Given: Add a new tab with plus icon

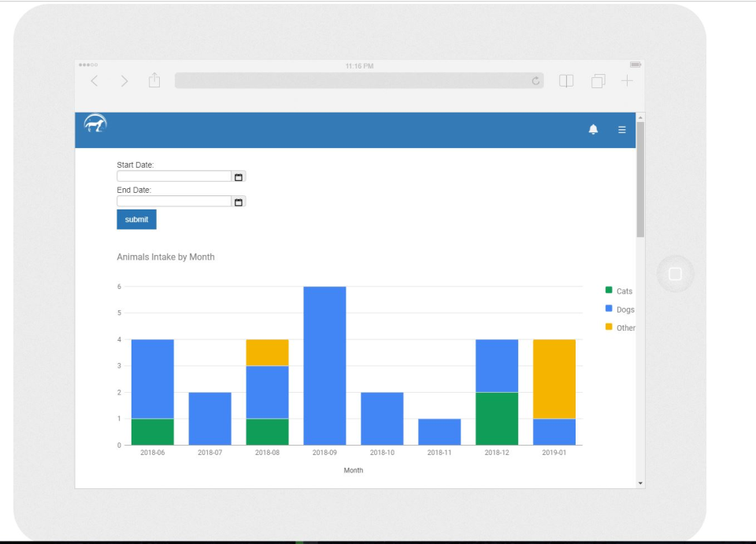Looking at the screenshot, I should click(627, 80).
